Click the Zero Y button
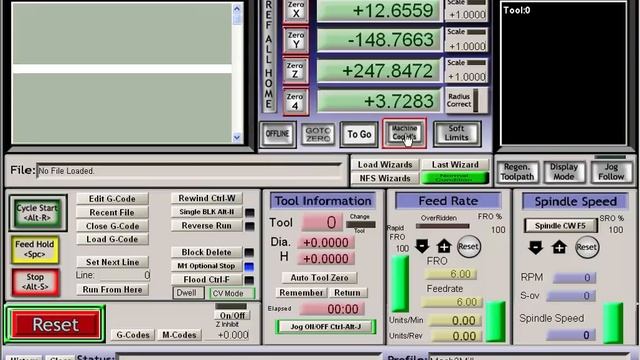Viewport: 640px width, 360px height. click(296, 40)
